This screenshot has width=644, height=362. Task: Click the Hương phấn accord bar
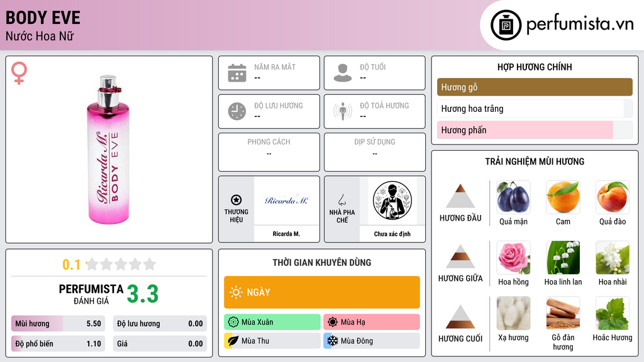pos(535,129)
